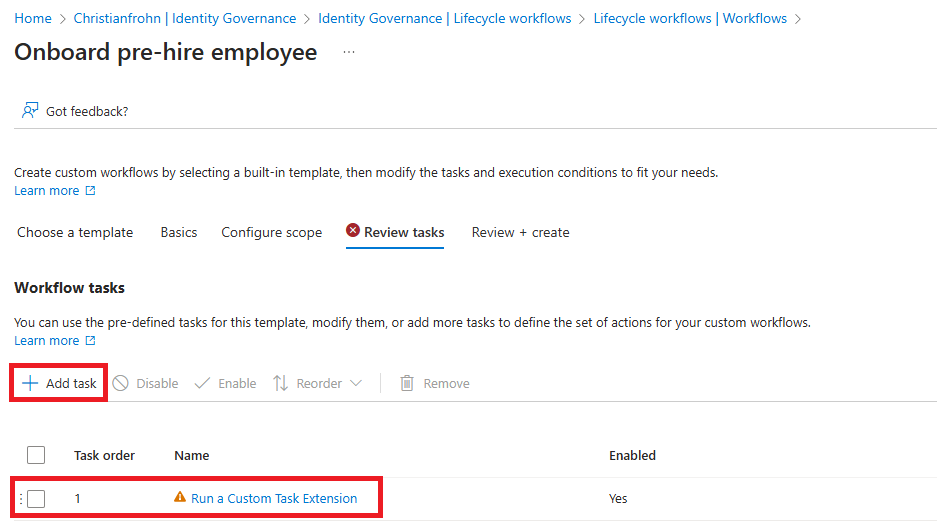Click the warning triangle beside Custom Task Extension
Screen dimensions: 937x523
tap(180, 497)
